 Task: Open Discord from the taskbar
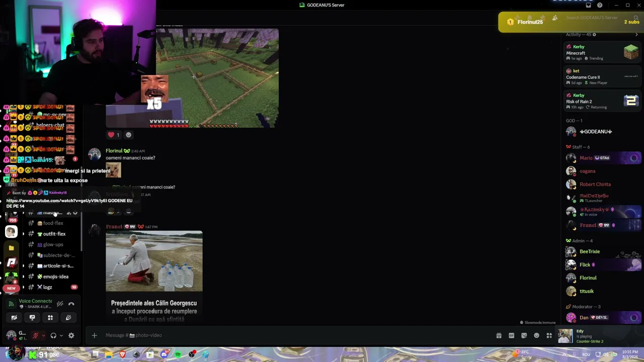click(164, 355)
